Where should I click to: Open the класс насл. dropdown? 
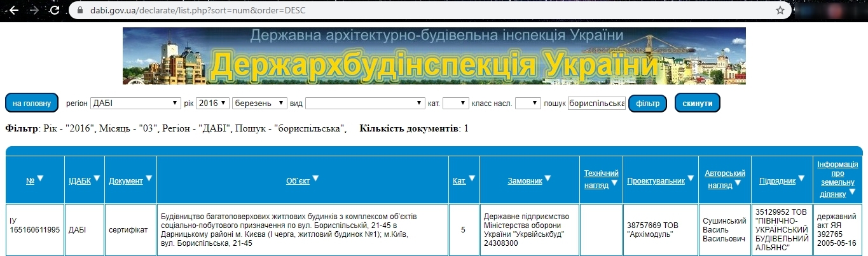click(528, 103)
